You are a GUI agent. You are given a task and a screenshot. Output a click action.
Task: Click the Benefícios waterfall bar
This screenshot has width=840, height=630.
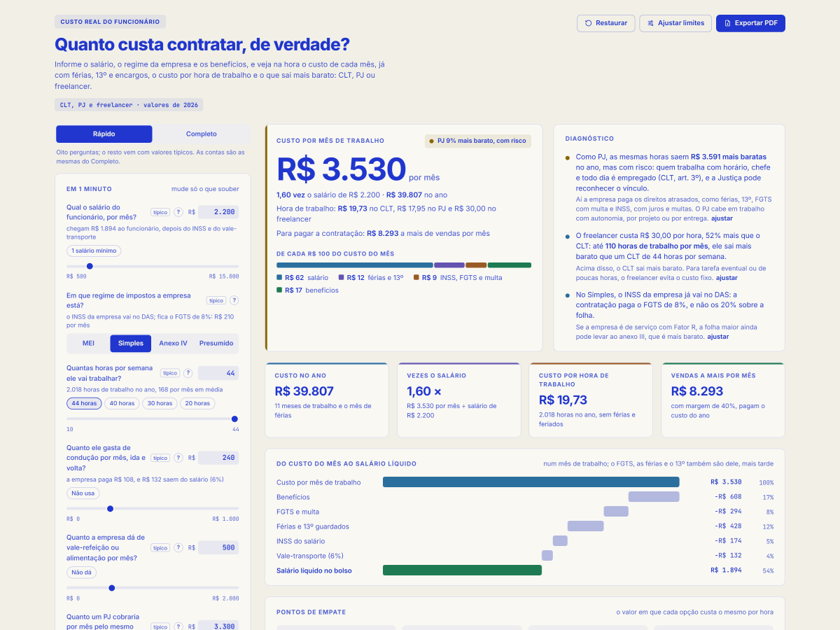pyautogui.click(x=654, y=497)
